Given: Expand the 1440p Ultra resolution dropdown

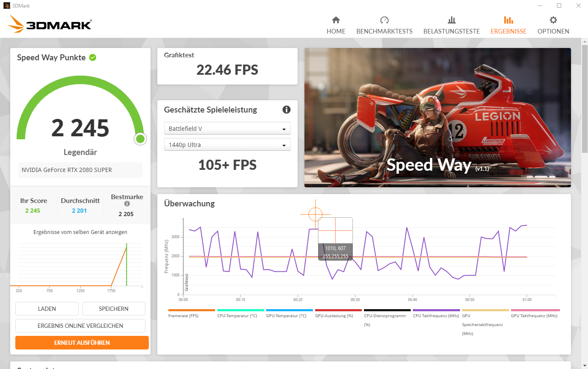Looking at the screenshot, I should tap(227, 144).
